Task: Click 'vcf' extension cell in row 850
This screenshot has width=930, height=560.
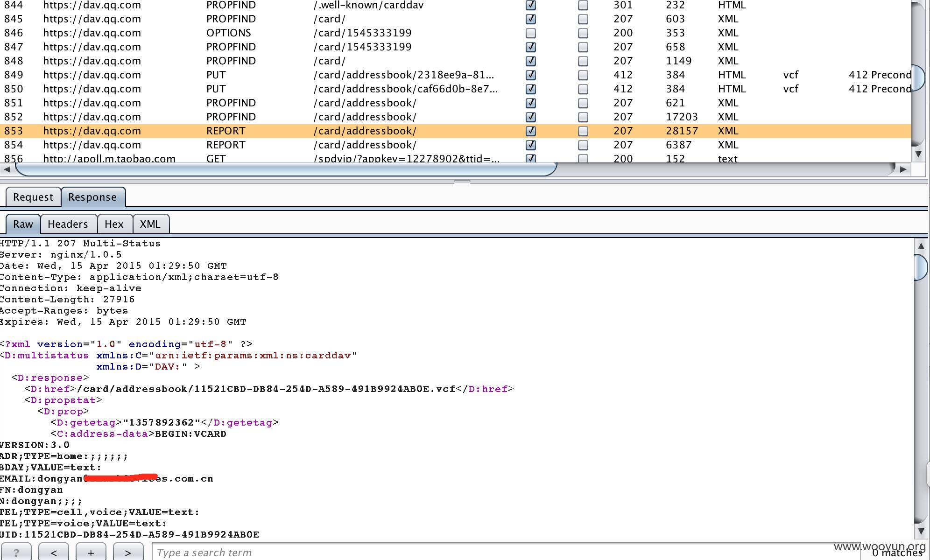Action: (791, 89)
